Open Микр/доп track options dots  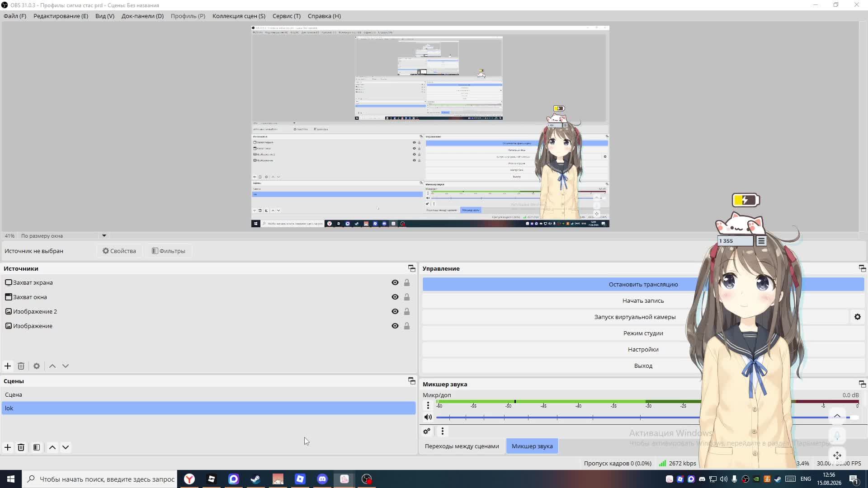click(x=428, y=405)
